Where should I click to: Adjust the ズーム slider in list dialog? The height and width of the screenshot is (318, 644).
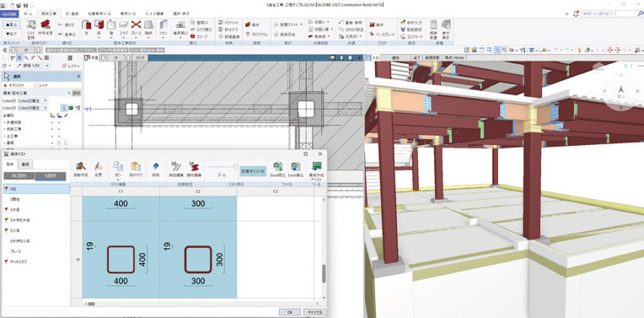[x=223, y=166]
